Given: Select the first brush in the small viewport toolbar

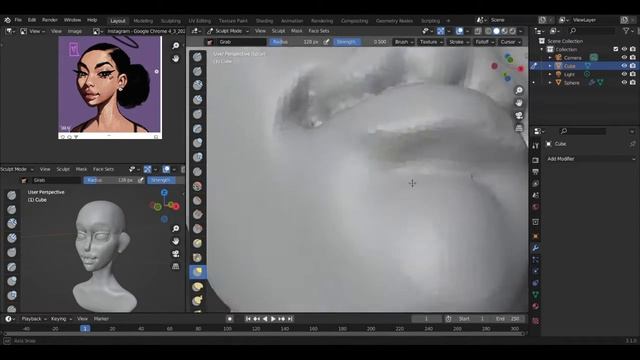Looking at the screenshot, I should click(x=11, y=196).
